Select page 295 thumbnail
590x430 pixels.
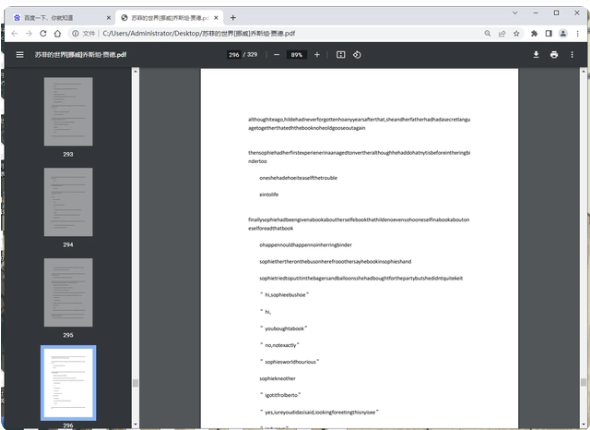68,292
